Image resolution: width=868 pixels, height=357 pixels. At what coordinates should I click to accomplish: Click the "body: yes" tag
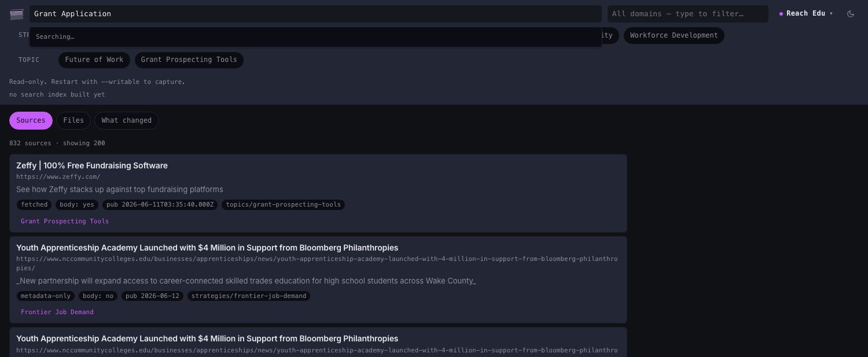point(78,205)
